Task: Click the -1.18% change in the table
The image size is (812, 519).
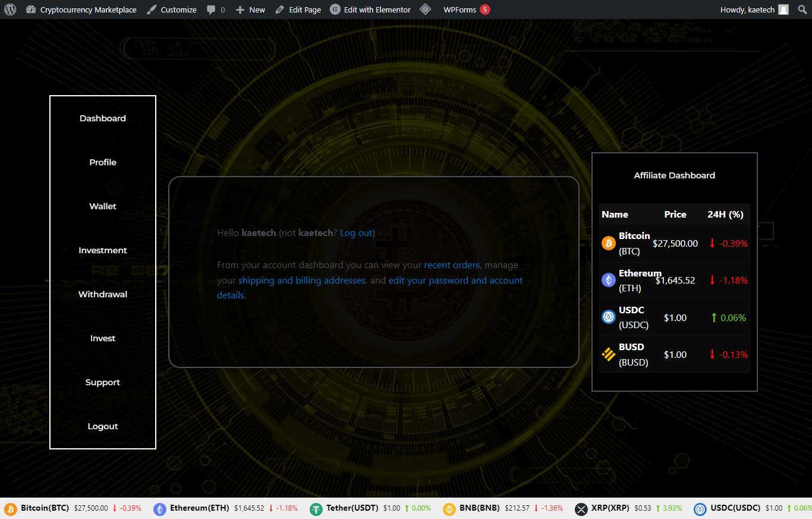Action: pyautogui.click(x=728, y=280)
